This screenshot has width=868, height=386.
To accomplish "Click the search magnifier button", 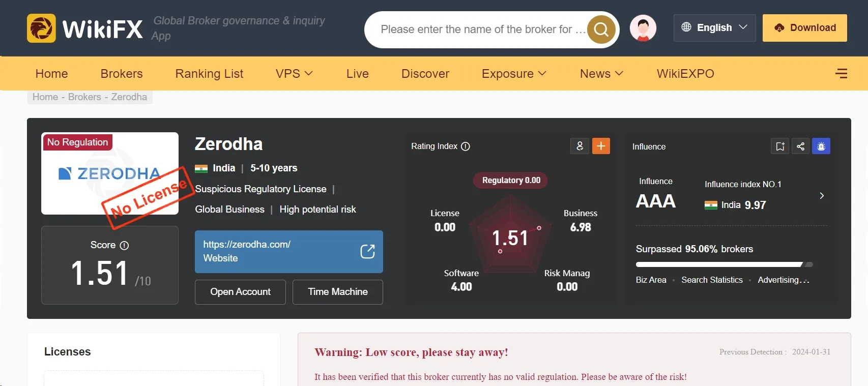I will [x=601, y=29].
